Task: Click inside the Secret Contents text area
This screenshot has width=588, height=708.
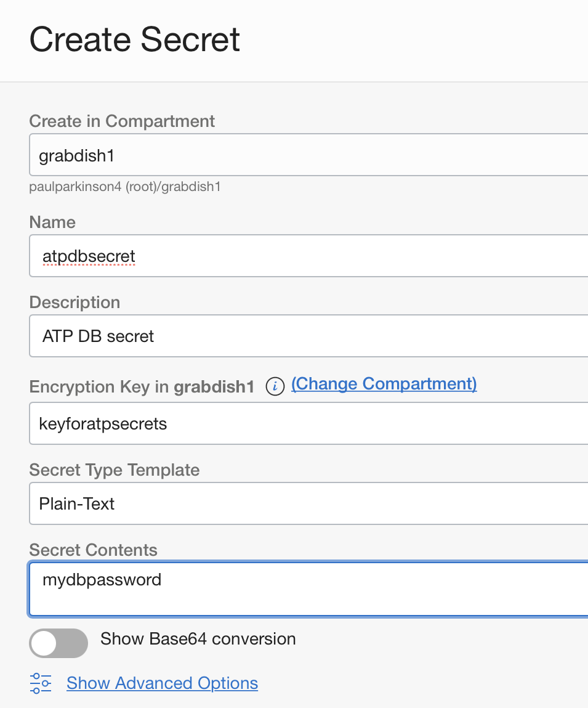Action: [308, 588]
